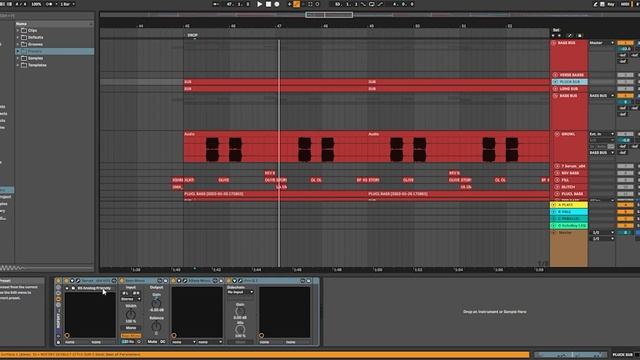Toggle the Mute button in Utility

point(152,342)
